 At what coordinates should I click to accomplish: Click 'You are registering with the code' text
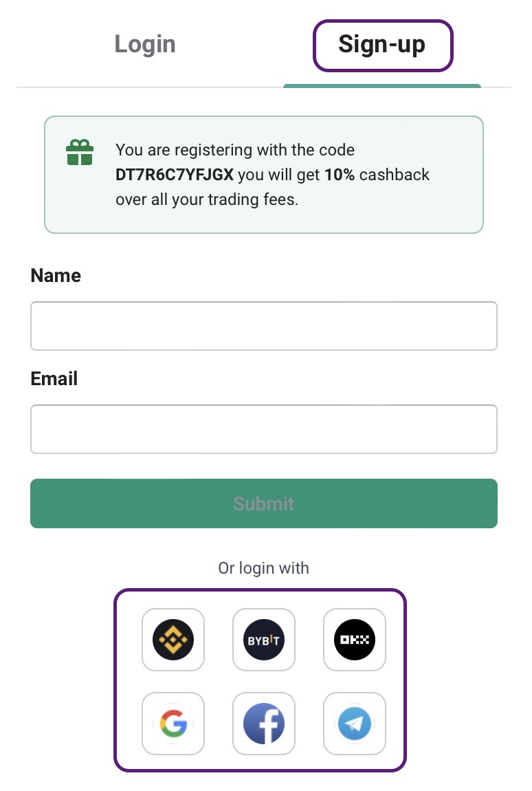235,150
